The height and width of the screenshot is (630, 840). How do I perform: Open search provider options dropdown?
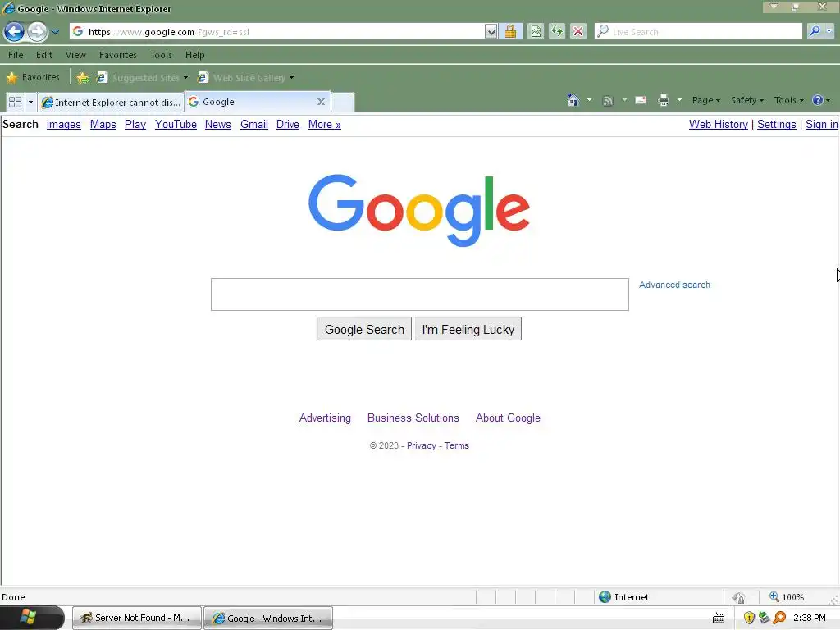coord(829,32)
